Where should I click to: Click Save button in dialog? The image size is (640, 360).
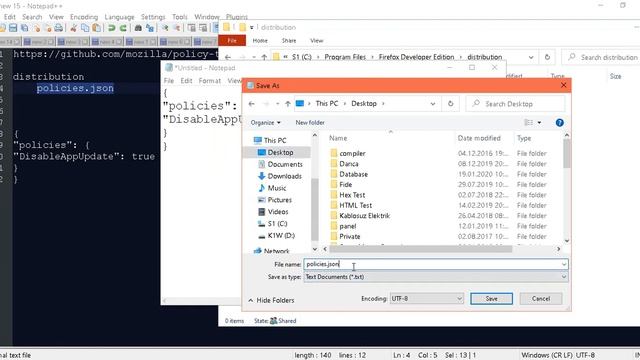[491, 299]
